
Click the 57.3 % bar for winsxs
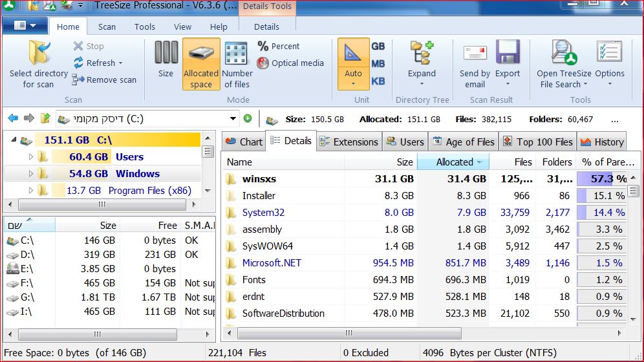coord(602,179)
